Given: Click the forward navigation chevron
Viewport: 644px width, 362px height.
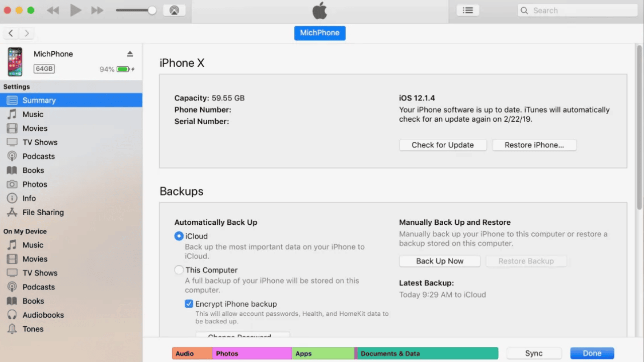Looking at the screenshot, I should coord(27,33).
